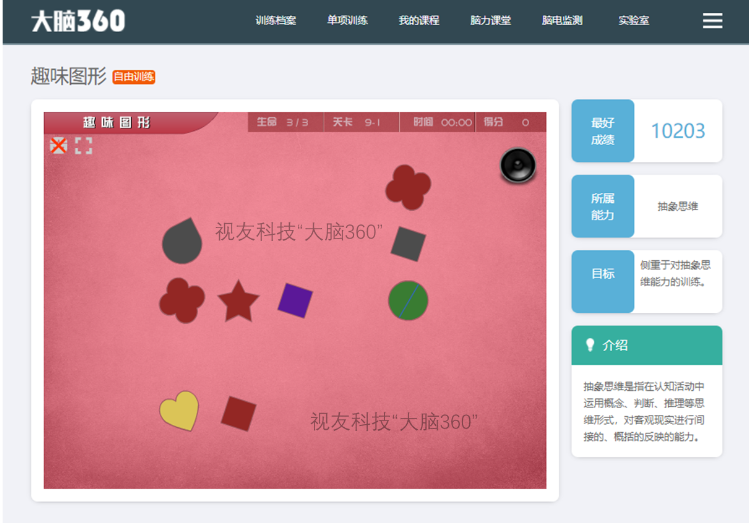Select the gray square shape
This screenshot has height=523, width=749.
[408, 243]
